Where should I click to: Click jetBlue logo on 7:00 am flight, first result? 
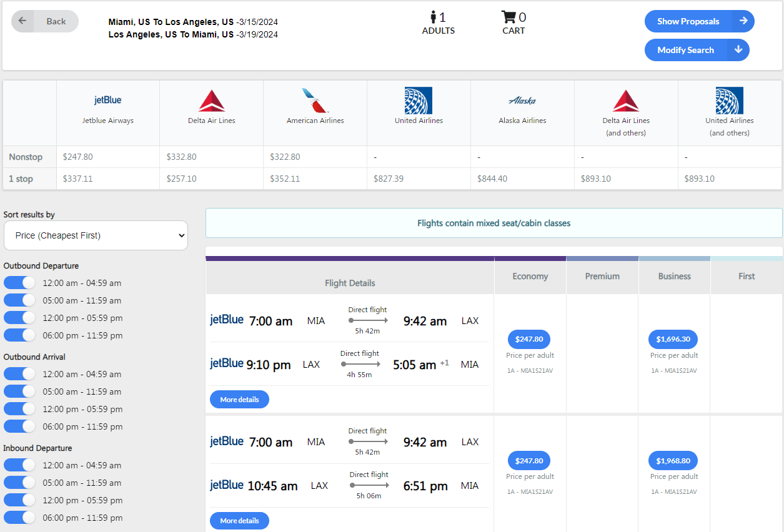pos(227,320)
